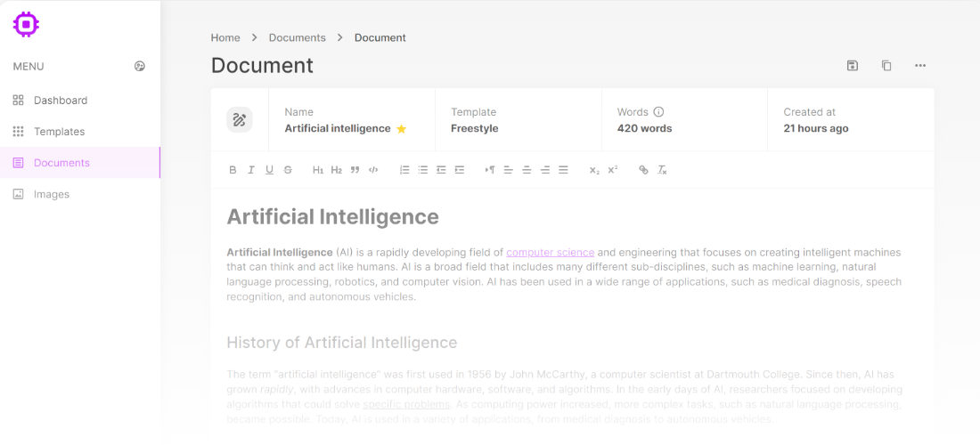Insert a link using the link icon

(643, 170)
